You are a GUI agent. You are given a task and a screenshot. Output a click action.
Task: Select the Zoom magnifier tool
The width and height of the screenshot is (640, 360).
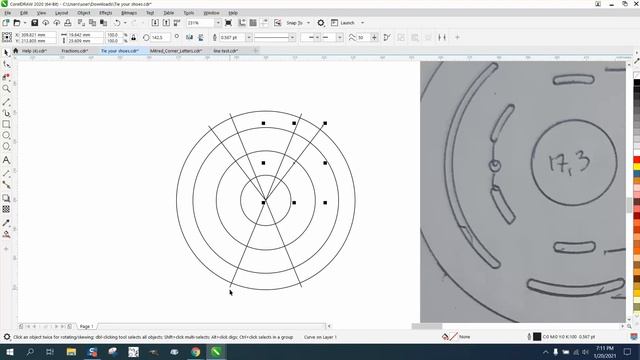click(6, 89)
